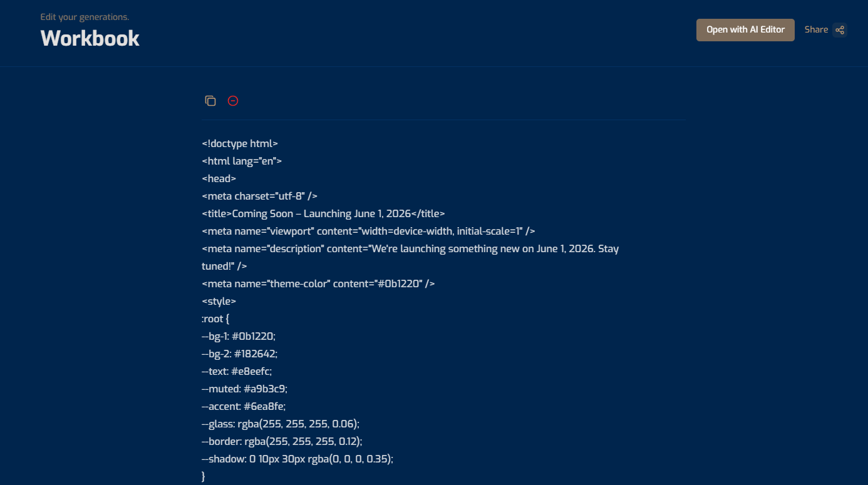Click the --accent #6ea8fe variable line
The width and height of the screenshot is (868, 485).
click(244, 406)
